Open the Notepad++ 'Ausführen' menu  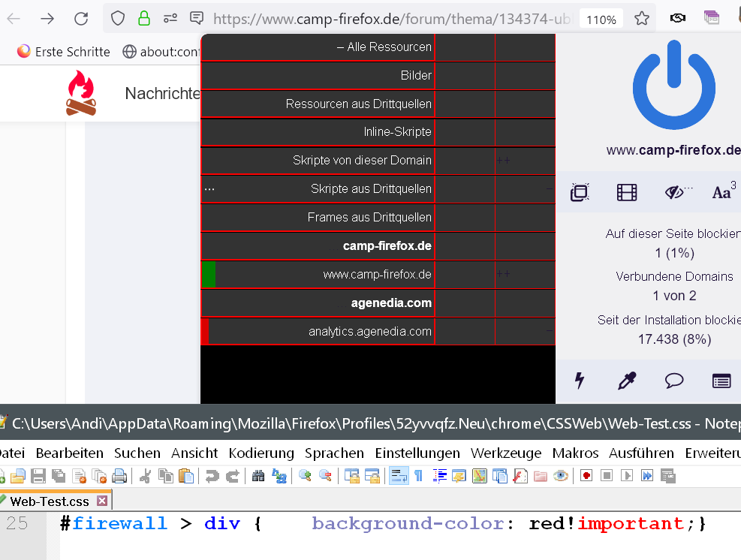point(641,453)
